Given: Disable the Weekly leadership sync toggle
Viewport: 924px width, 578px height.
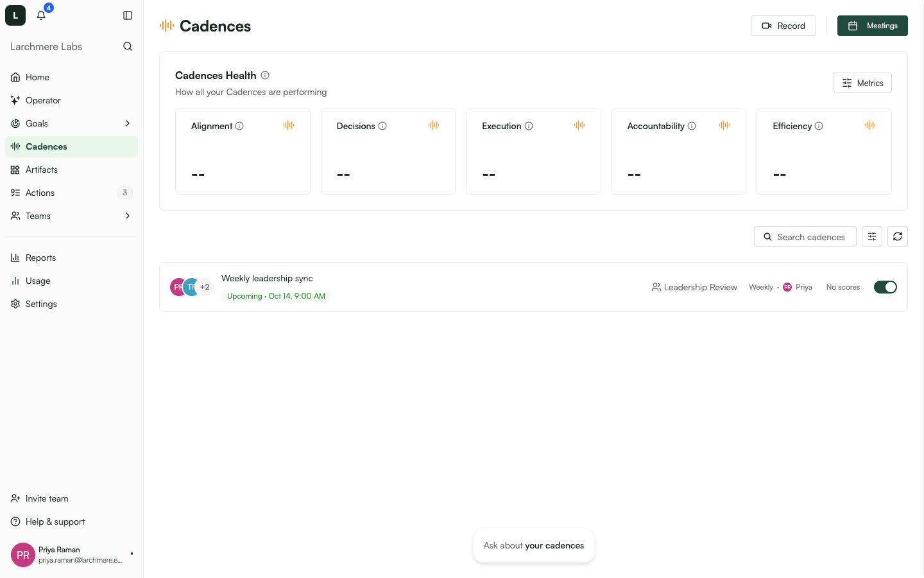Looking at the screenshot, I should point(886,287).
